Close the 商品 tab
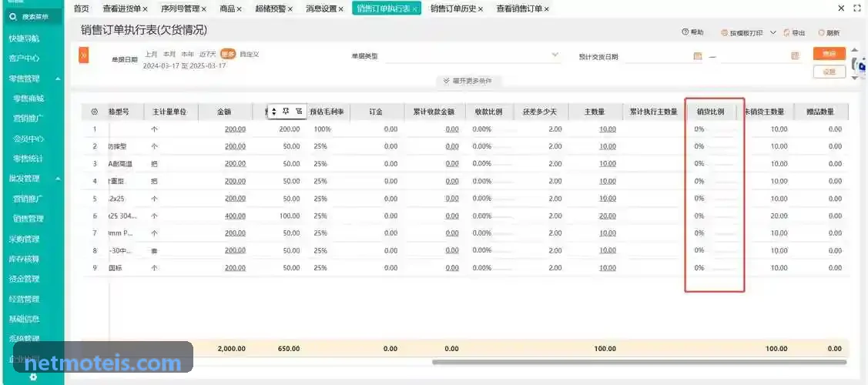The height and width of the screenshot is (385, 868). coord(239,8)
